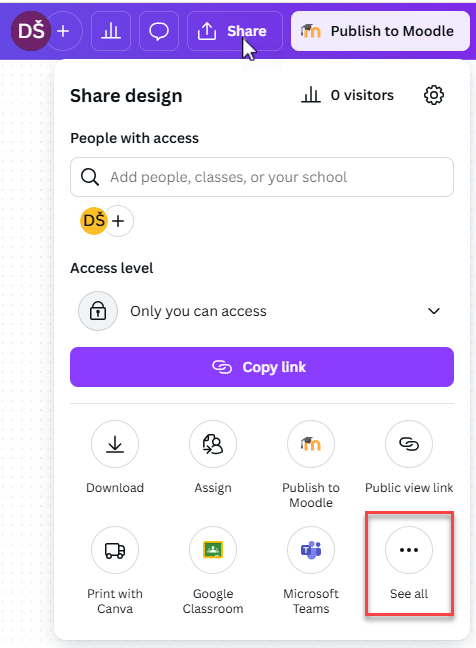Viewport: 476px width, 648px height.
Task: Choose Print with Canva
Action: click(x=115, y=550)
